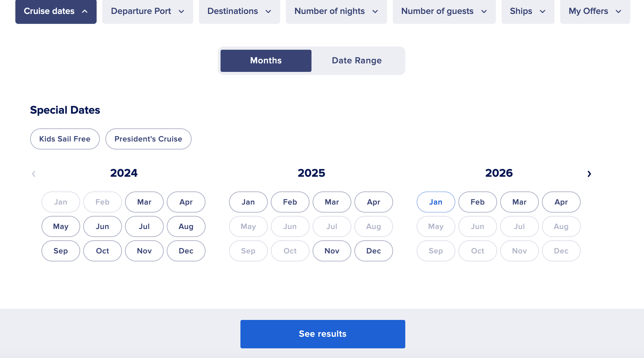Go to next years with right arrow

(x=589, y=174)
